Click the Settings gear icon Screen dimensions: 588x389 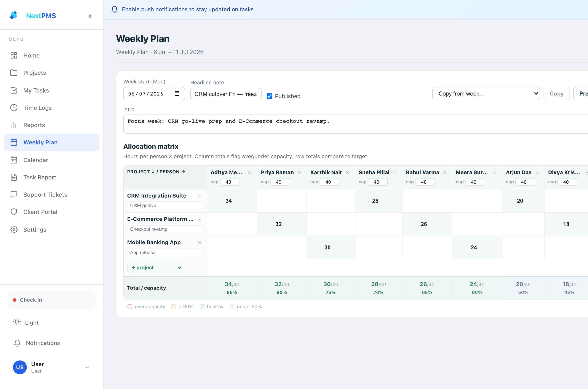[14, 230]
